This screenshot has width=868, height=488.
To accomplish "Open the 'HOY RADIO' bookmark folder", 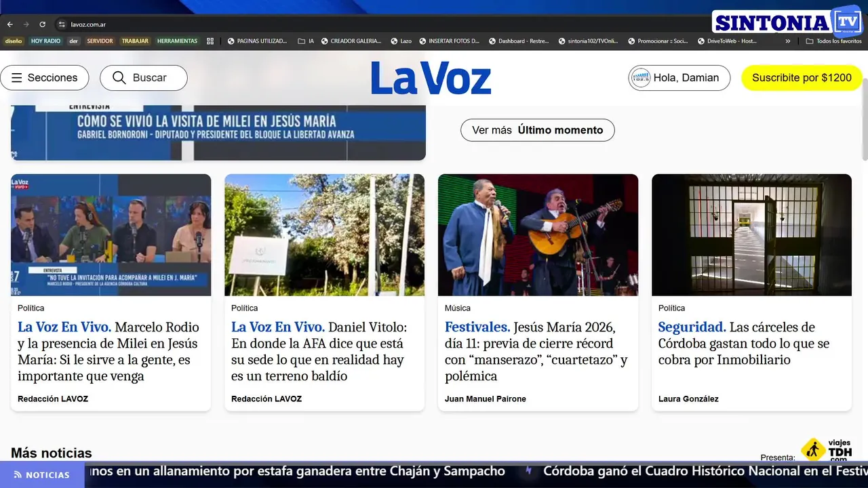I will click(x=45, y=41).
